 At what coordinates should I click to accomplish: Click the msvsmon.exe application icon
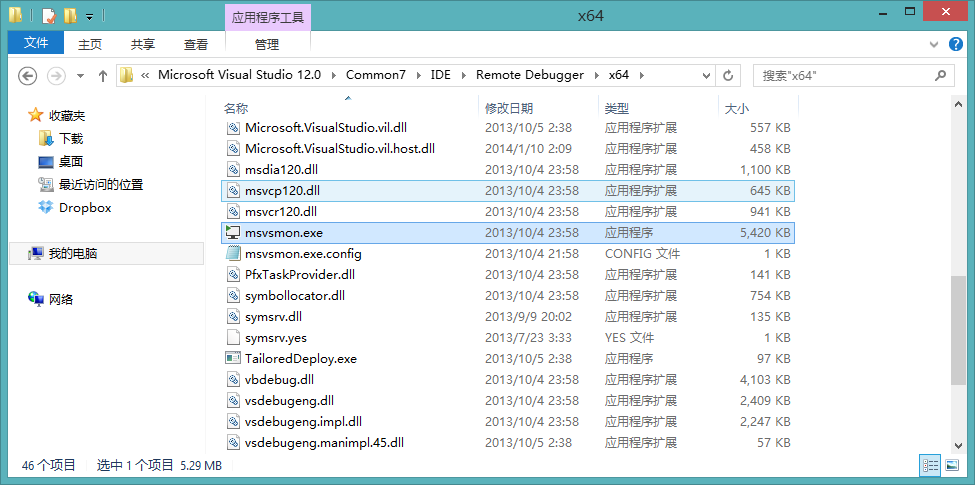232,232
